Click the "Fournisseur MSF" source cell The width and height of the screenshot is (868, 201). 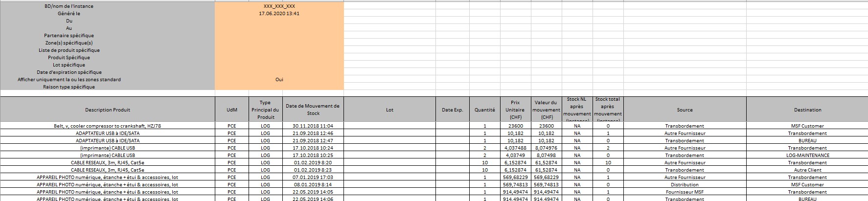click(x=685, y=192)
